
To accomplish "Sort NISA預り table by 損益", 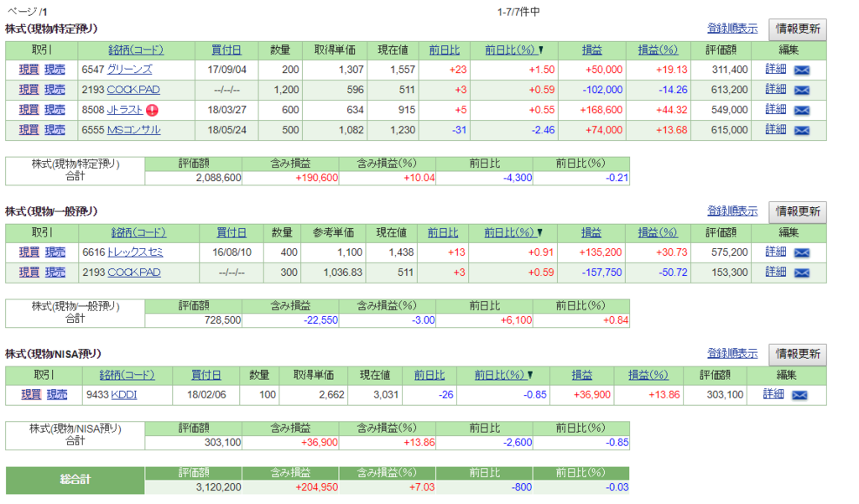I will point(582,375).
